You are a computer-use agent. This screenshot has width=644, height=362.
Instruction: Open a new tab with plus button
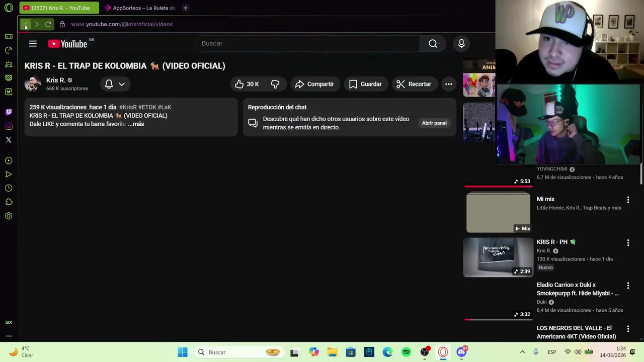pyautogui.click(x=186, y=8)
